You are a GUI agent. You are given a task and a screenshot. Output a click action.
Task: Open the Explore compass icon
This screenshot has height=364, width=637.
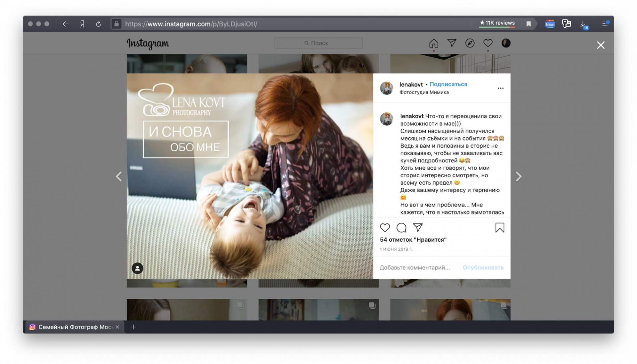coord(470,43)
